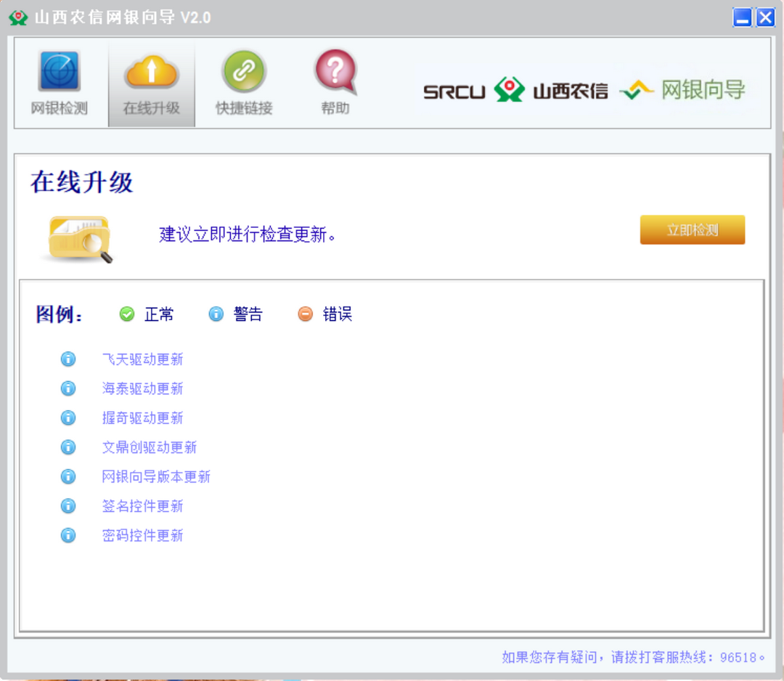Image resolution: width=784 pixels, height=681 pixels.
Task: Click the info icon beside 海泰驱动更新
Action: [x=68, y=388]
